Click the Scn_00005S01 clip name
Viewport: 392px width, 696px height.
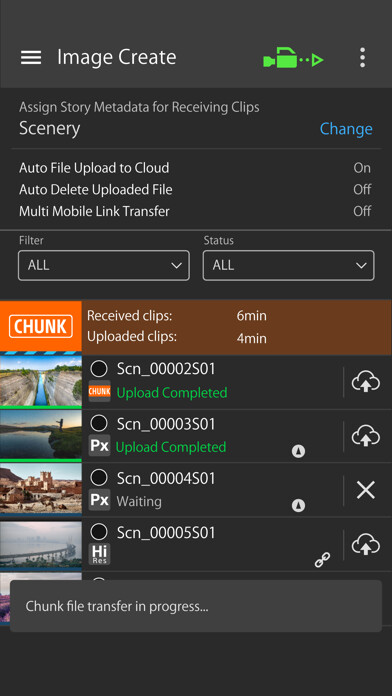click(x=166, y=532)
